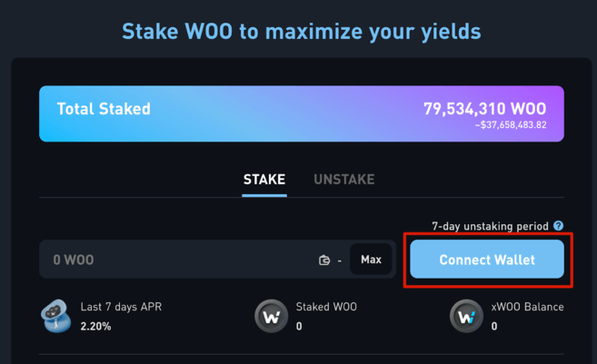Click the xWOO Balance zero value
This screenshot has width=597, height=364.
tap(494, 326)
